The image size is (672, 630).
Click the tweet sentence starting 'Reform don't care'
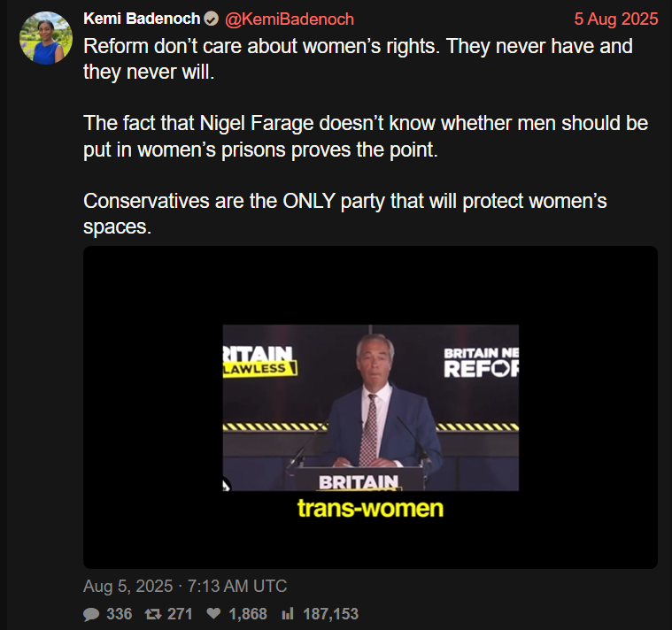(x=358, y=58)
